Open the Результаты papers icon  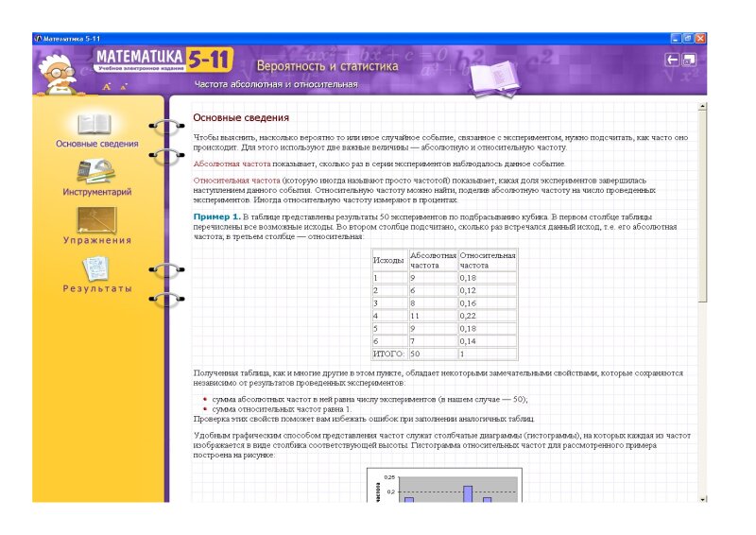[x=96, y=268]
